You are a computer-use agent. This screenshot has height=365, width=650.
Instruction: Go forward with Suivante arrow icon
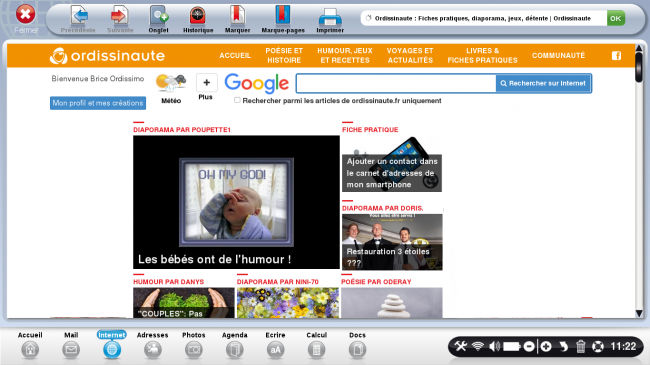tap(120, 16)
